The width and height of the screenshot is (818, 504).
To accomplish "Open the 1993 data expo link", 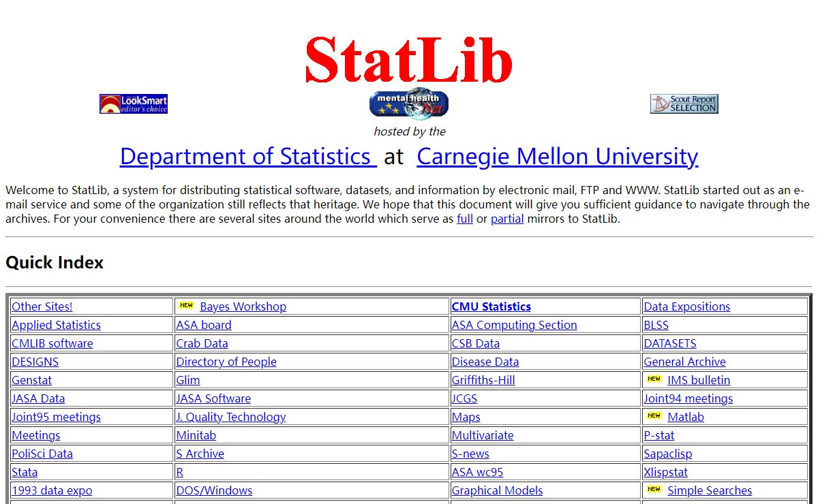I will click(x=52, y=490).
